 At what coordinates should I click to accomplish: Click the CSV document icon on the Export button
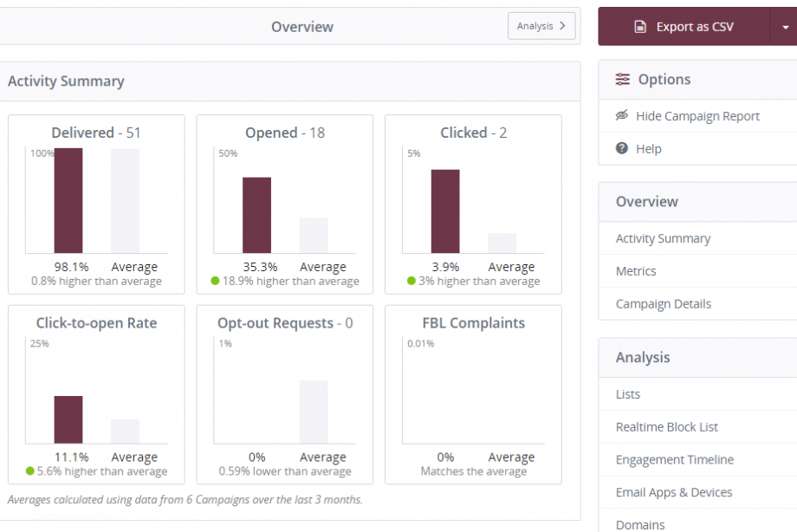[639, 26]
